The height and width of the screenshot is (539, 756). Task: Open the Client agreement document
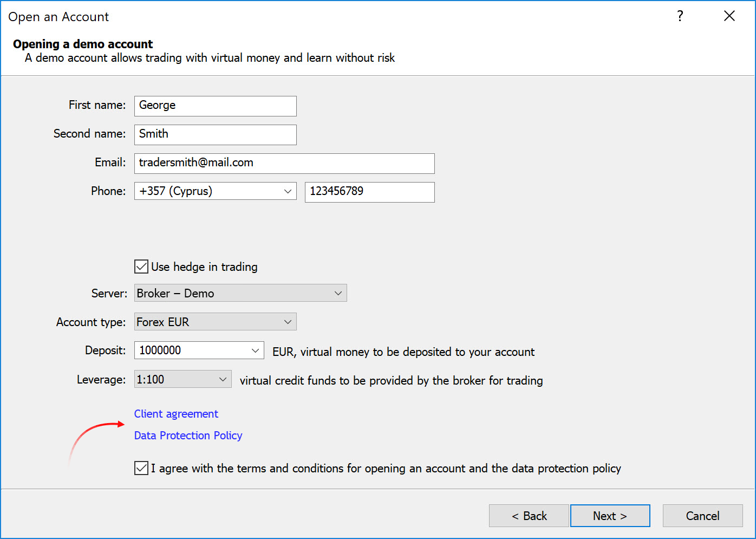click(176, 413)
